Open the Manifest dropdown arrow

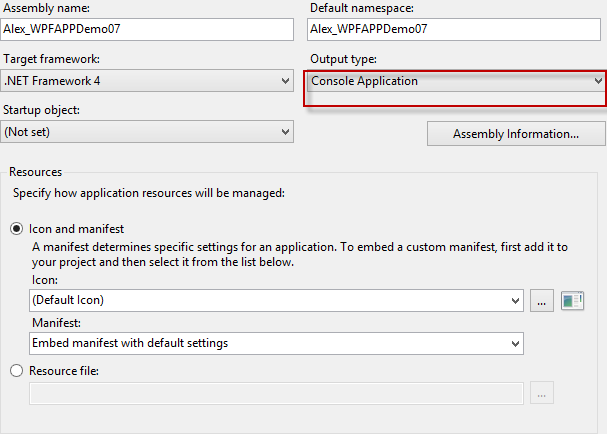click(x=515, y=344)
